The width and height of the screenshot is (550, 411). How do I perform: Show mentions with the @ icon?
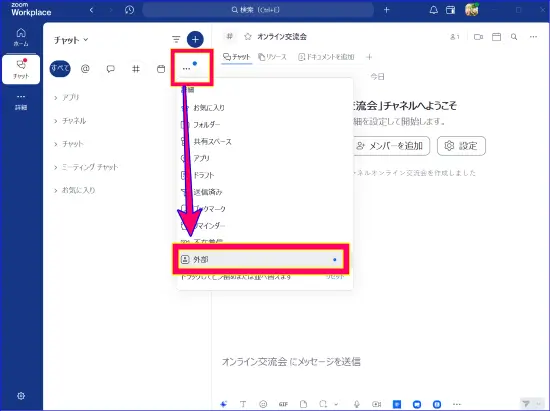pos(85,69)
